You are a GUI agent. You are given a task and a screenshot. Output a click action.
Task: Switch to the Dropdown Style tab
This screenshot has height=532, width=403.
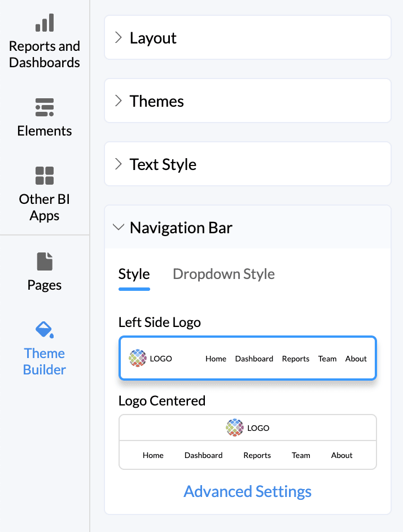224,274
